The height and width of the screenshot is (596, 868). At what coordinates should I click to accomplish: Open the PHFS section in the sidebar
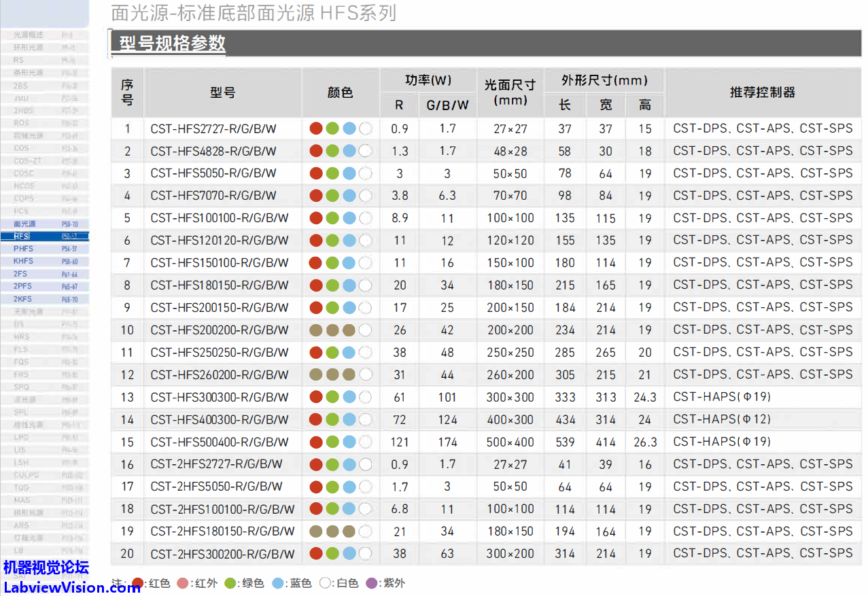(24, 249)
